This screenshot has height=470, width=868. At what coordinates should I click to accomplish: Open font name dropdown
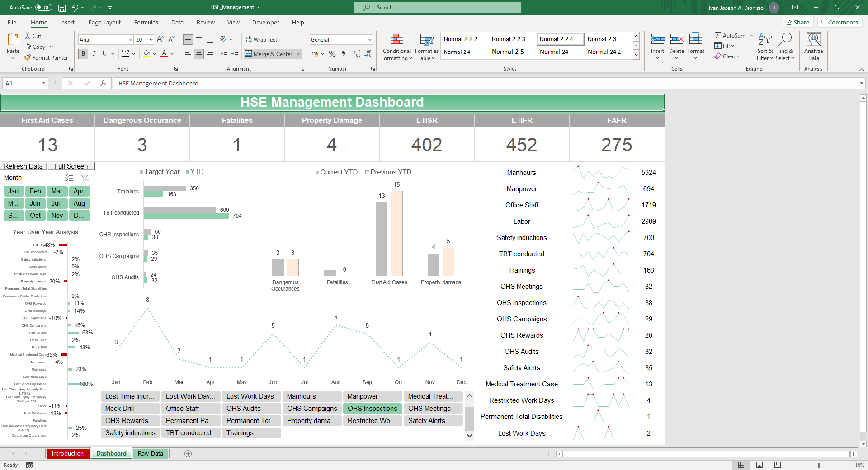point(131,40)
